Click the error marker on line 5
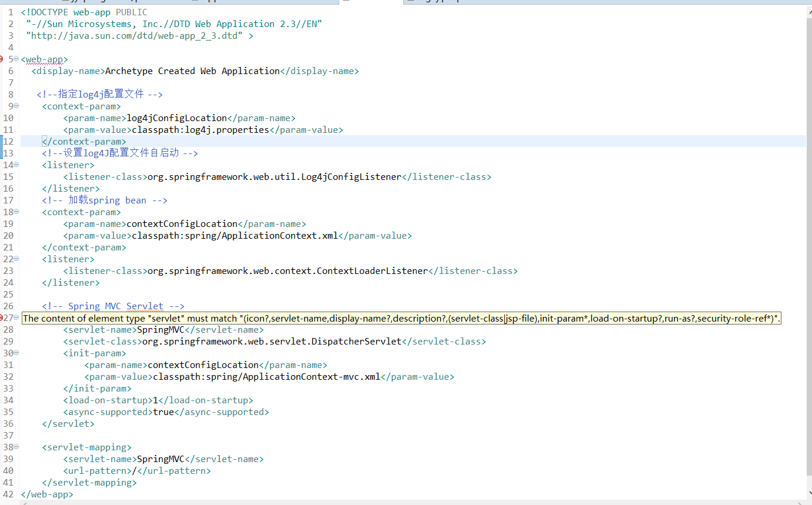The width and height of the screenshot is (812, 505). click(x=2, y=59)
